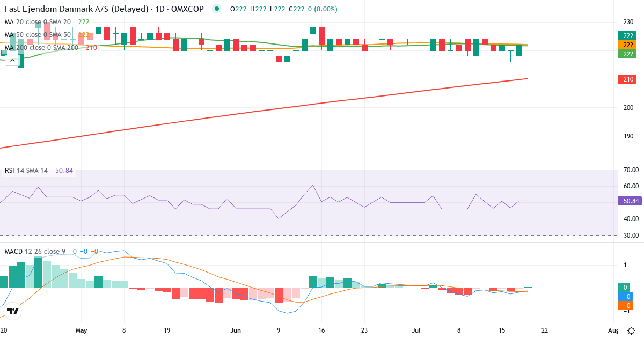
Task: Select the MA 50 indicator legend
Action: click(x=38, y=34)
